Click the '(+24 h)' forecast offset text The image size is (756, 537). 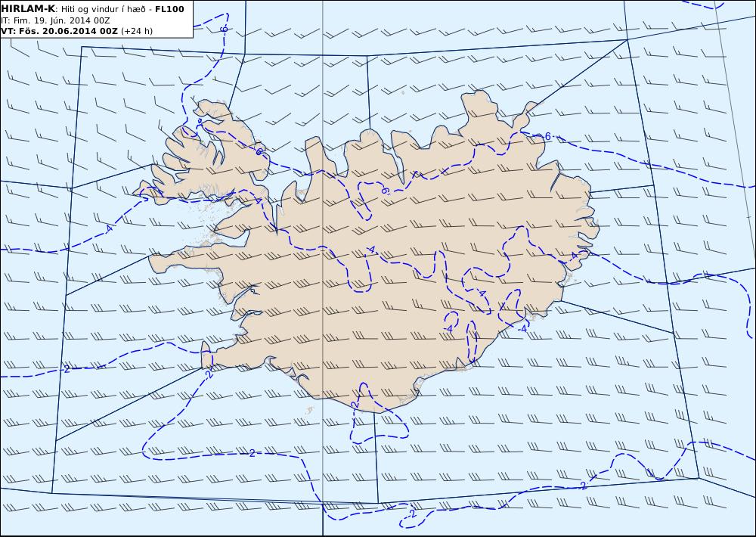[136, 31]
